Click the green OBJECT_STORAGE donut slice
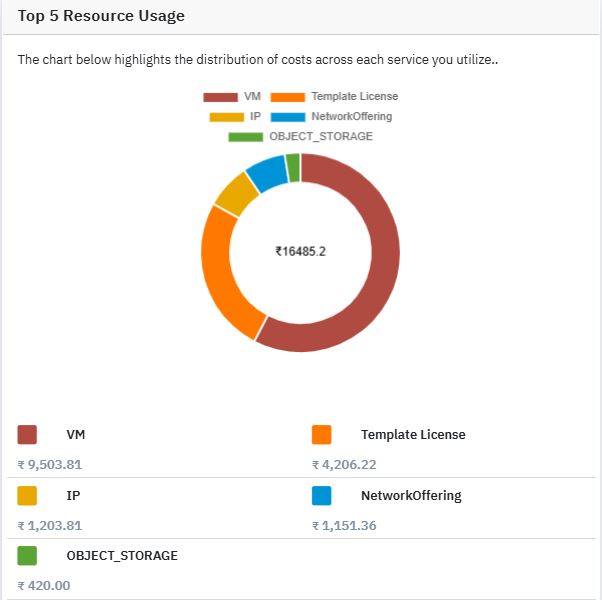602x600 pixels. coord(293,168)
